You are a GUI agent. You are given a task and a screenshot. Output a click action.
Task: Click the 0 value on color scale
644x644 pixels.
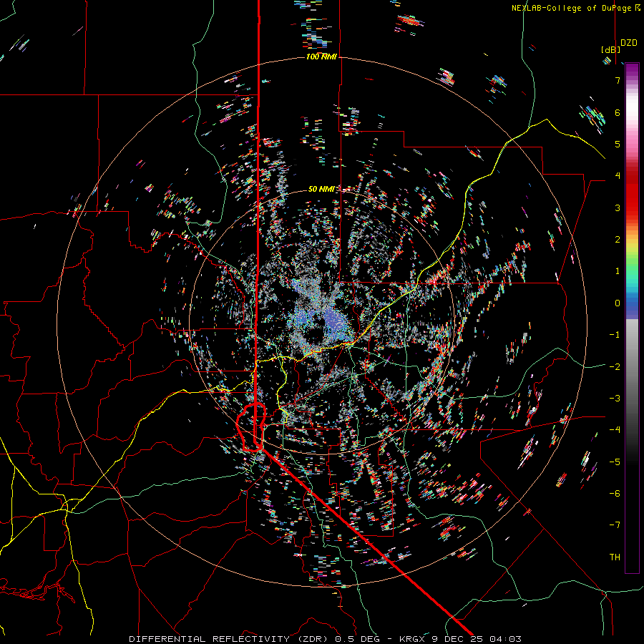[618, 303]
